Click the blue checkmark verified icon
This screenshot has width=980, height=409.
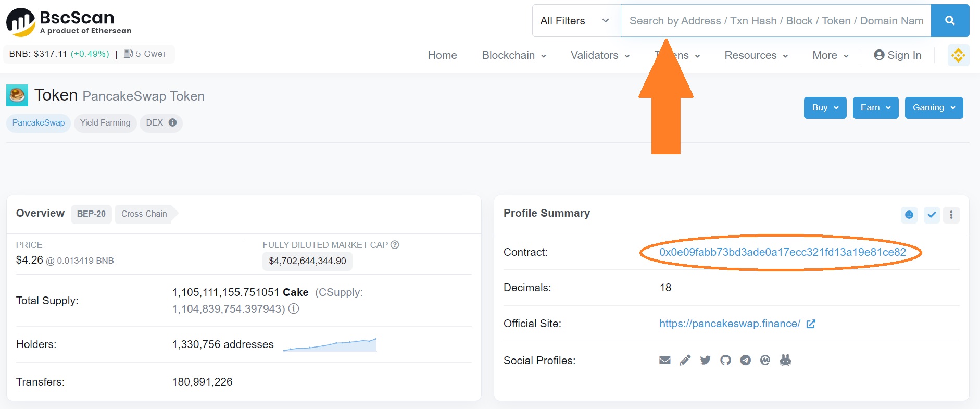[x=932, y=215]
